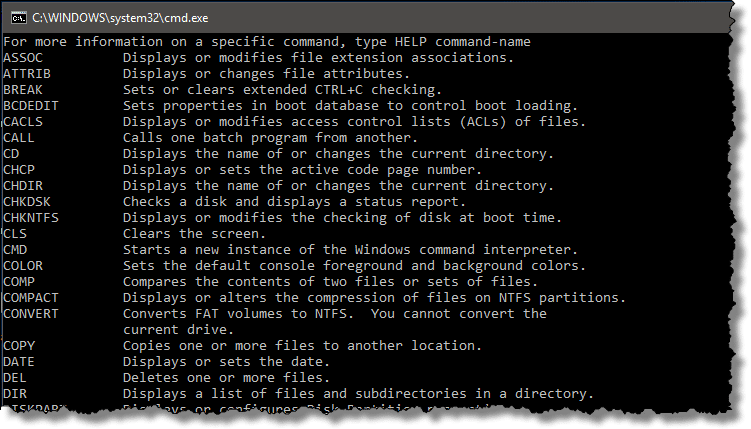The width and height of the screenshot is (751, 429).
Task: Select the ASSOC command name
Action: 23,58
